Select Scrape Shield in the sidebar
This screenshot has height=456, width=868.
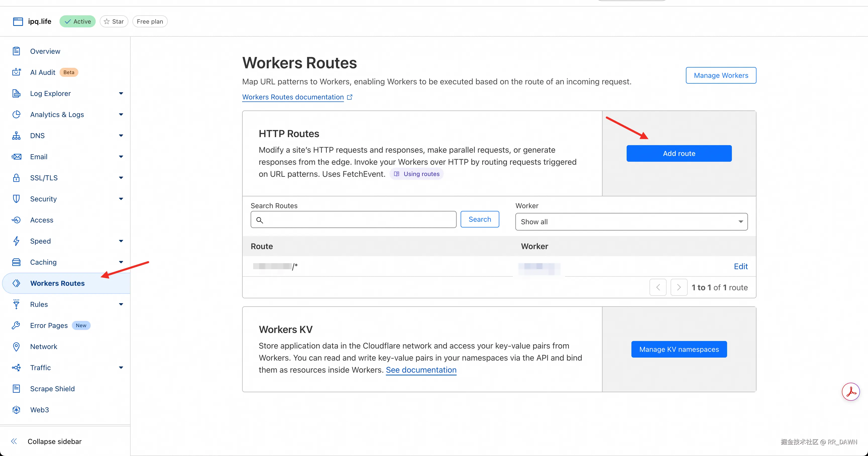tap(52, 389)
